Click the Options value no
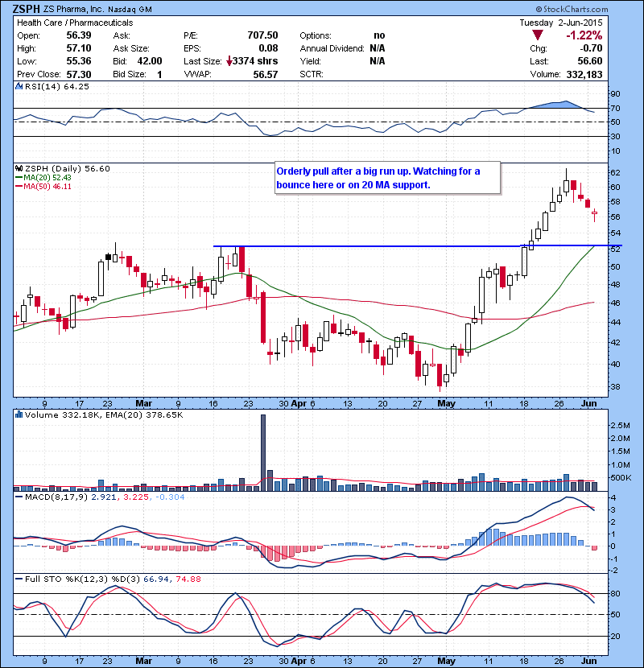The image size is (644, 668). click(x=379, y=35)
